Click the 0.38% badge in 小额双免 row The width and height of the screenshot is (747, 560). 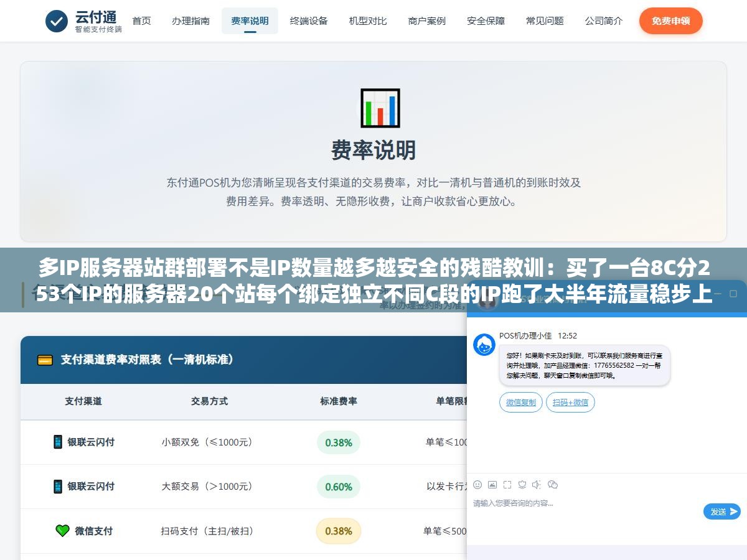pyautogui.click(x=339, y=442)
